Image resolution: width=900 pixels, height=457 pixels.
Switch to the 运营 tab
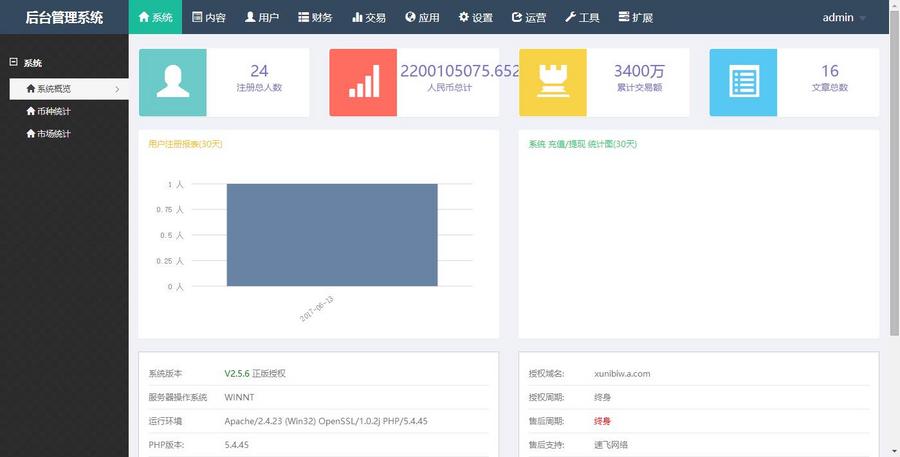529,17
